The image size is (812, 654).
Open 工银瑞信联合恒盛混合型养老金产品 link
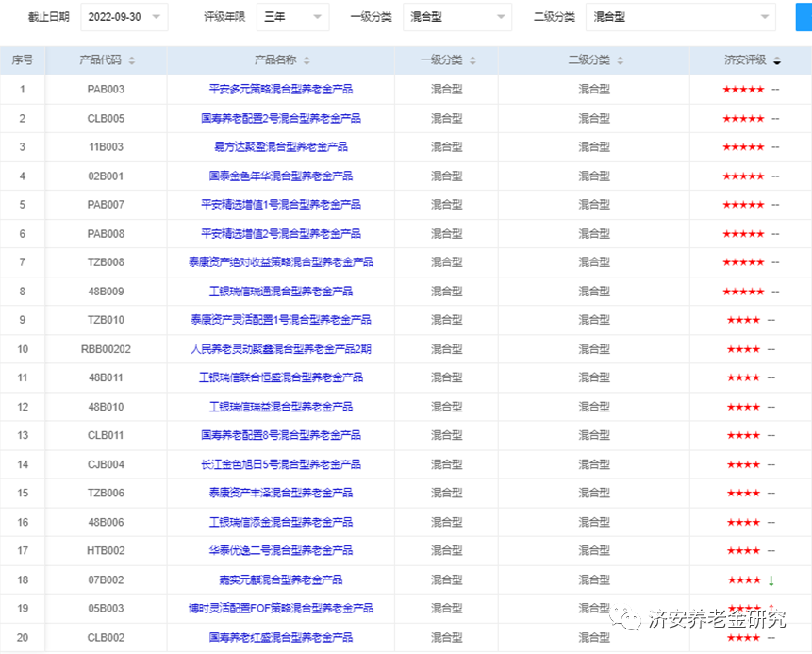pyautogui.click(x=281, y=377)
